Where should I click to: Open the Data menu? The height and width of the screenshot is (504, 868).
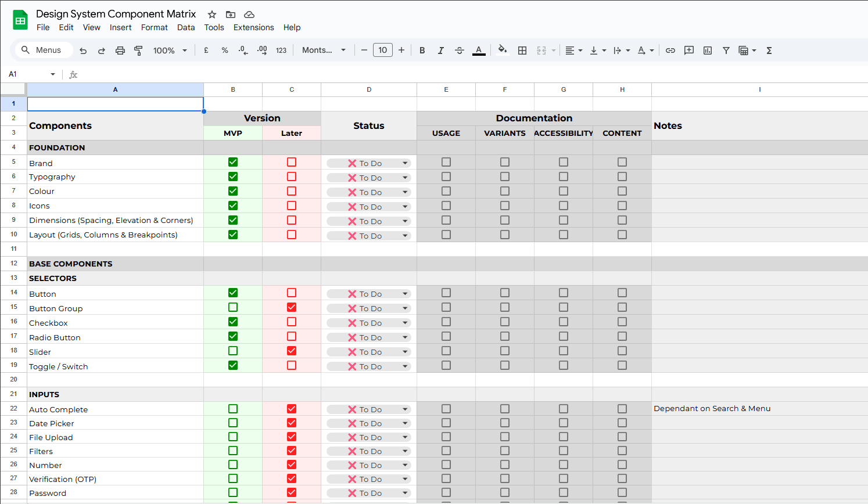point(186,27)
